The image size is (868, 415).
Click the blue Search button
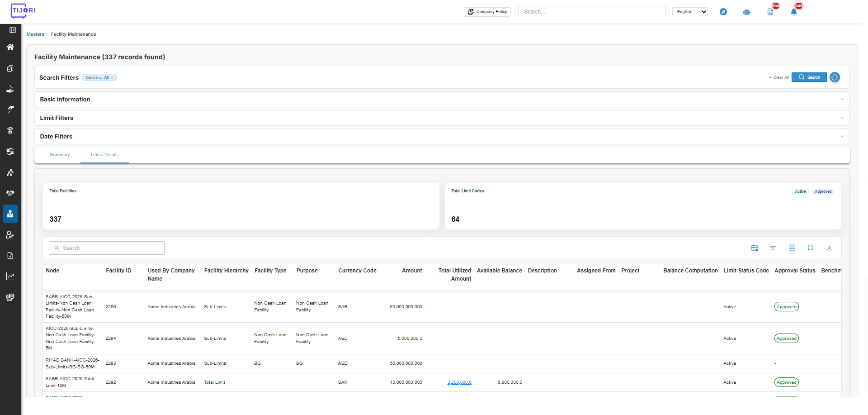tap(809, 77)
